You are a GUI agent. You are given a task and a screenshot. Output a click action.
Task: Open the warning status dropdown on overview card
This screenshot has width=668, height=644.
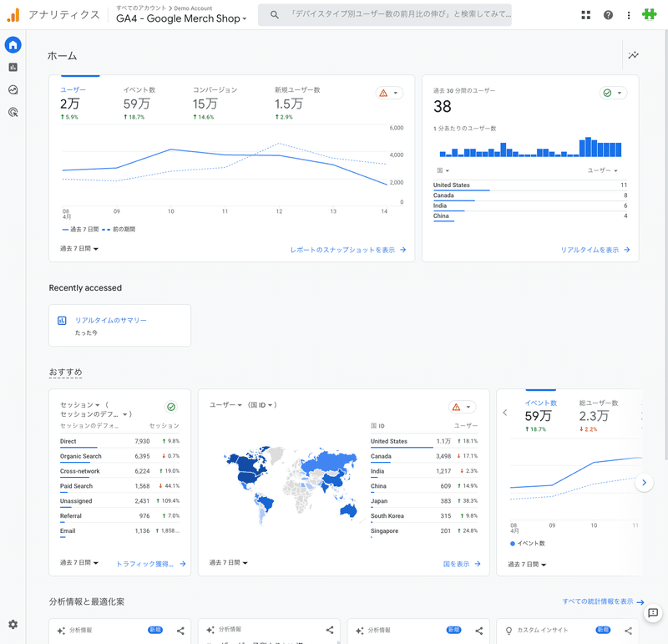pos(389,93)
